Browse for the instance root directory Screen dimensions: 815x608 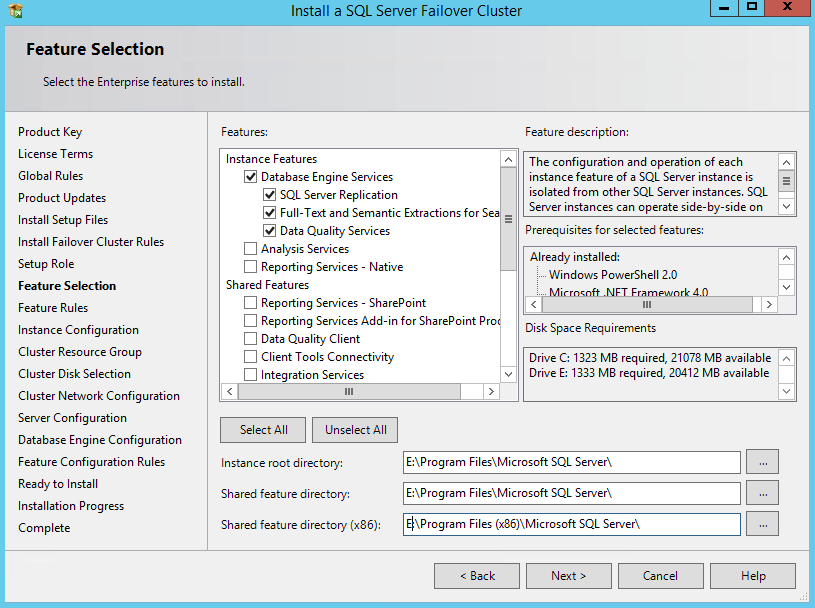(x=763, y=462)
